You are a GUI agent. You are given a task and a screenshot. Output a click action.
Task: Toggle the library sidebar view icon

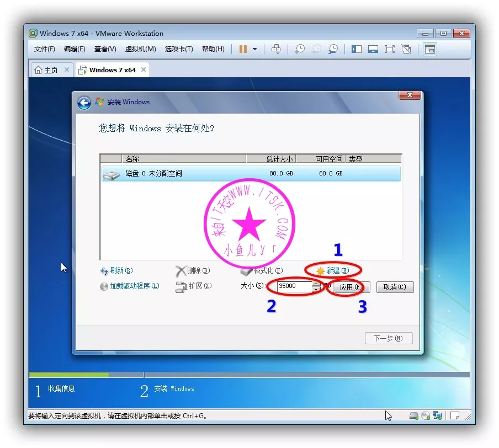(x=357, y=49)
